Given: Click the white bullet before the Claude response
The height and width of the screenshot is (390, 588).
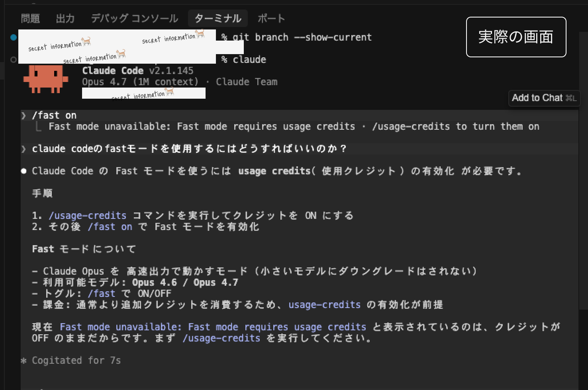Looking at the screenshot, I should pyautogui.click(x=24, y=171).
